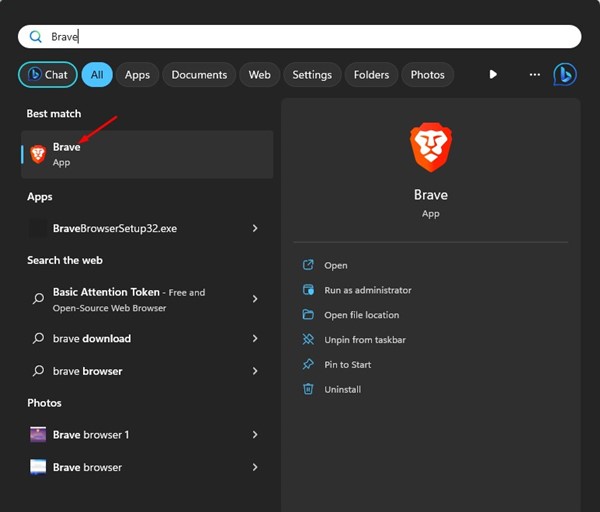
Task: Switch to the Settings filter tab
Action: point(312,75)
